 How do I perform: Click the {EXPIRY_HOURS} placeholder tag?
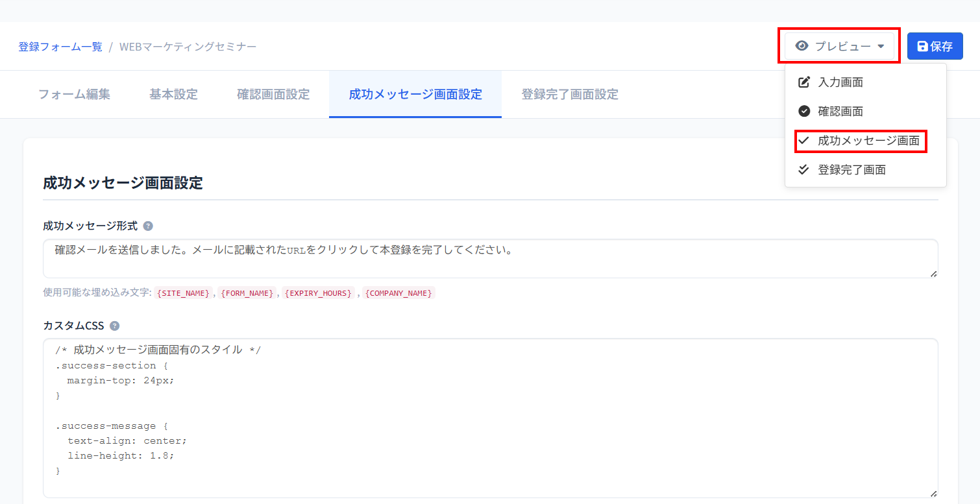coord(318,293)
